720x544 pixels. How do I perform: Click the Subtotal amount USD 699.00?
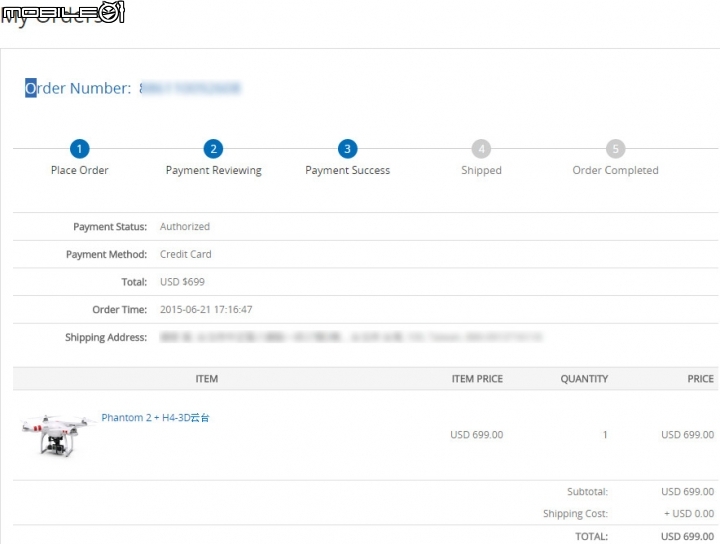tap(687, 492)
